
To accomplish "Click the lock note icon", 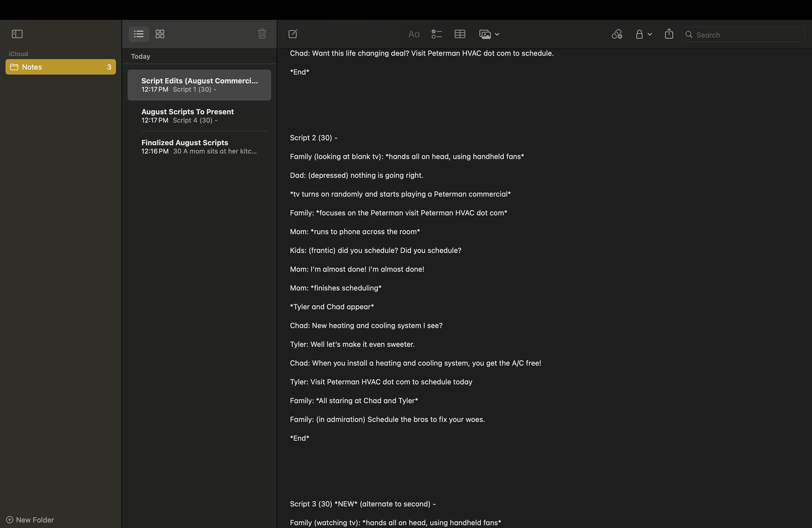I will click(639, 34).
